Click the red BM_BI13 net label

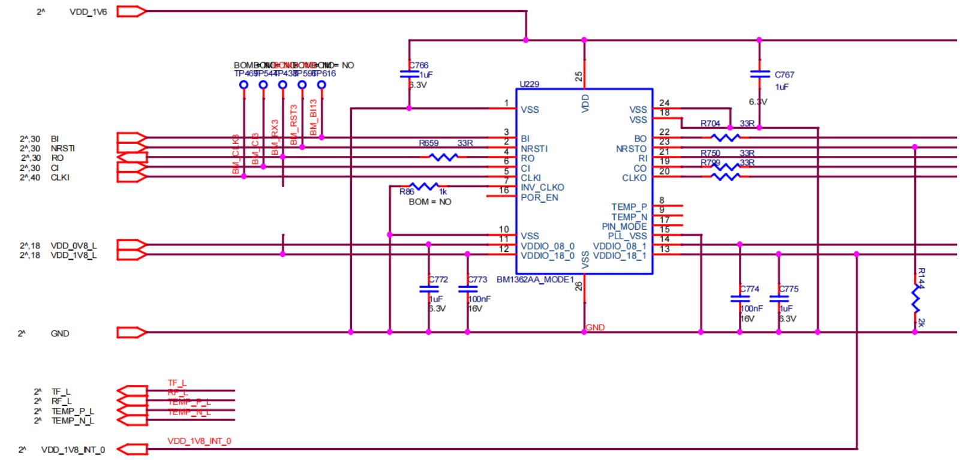point(313,118)
